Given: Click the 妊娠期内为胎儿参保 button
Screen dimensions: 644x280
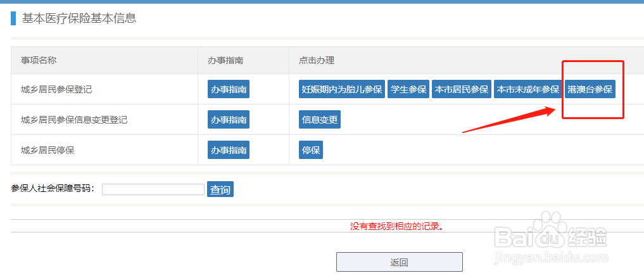Looking at the screenshot, I should [x=342, y=89].
